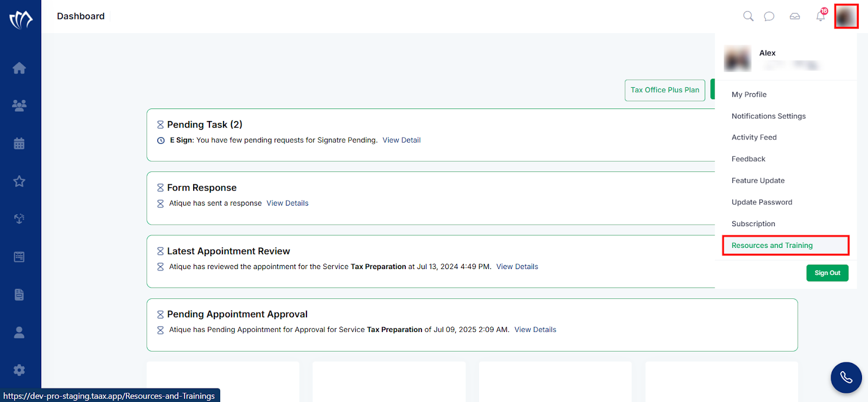Click the floating phone call button
This screenshot has width=868, height=402.
click(x=846, y=378)
